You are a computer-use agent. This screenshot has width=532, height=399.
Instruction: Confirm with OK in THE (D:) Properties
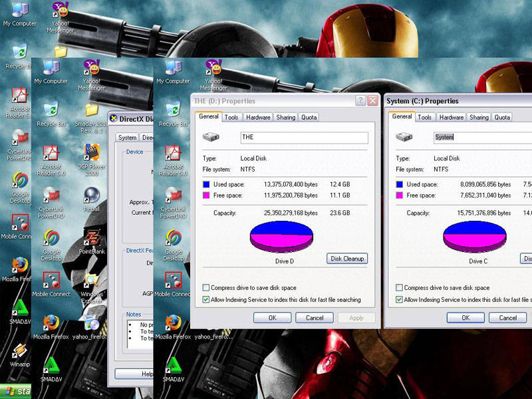click(x=272, y=318)
